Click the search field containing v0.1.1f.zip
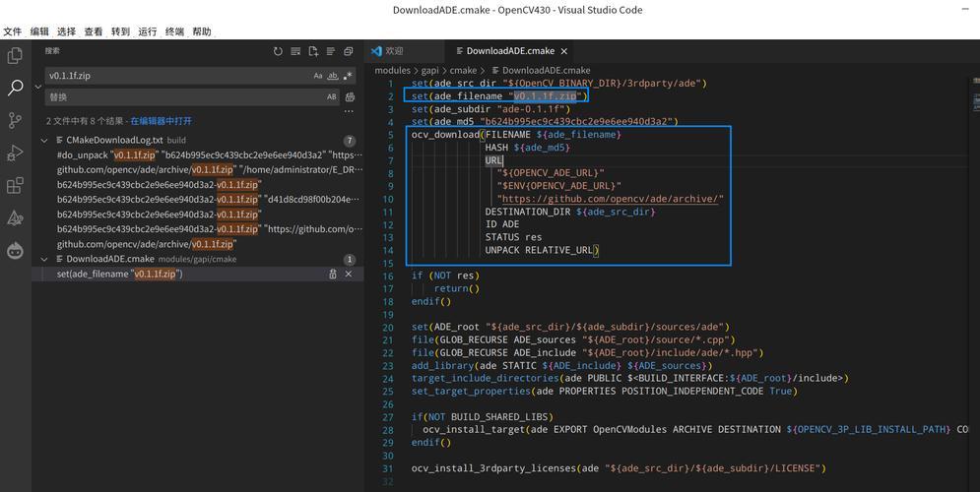This screenshot has width=980, height=492. click(x=178, y=76)
